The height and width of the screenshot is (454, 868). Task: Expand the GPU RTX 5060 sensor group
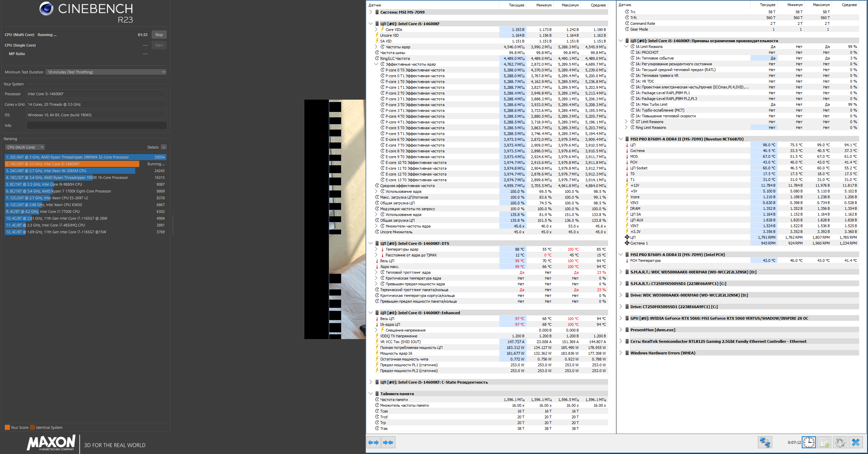click(621, 318)
